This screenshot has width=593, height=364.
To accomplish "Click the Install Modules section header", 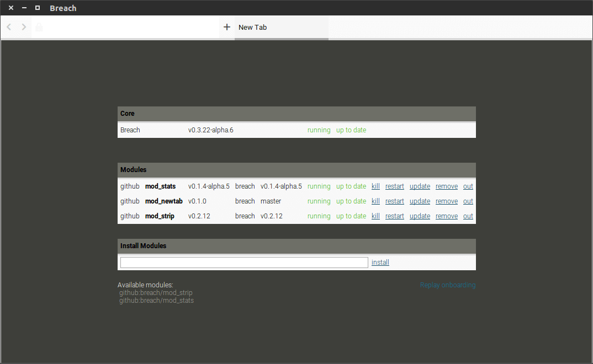I will coord(296,246).
